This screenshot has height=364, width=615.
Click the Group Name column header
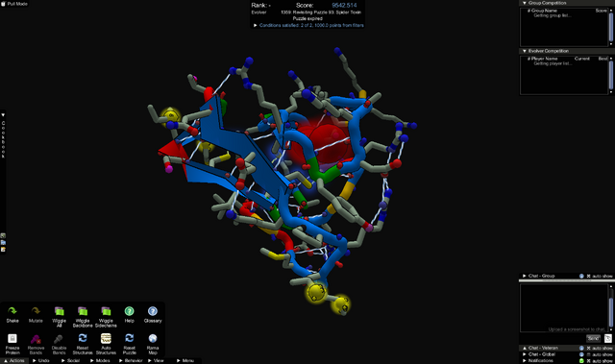point(544,11)
